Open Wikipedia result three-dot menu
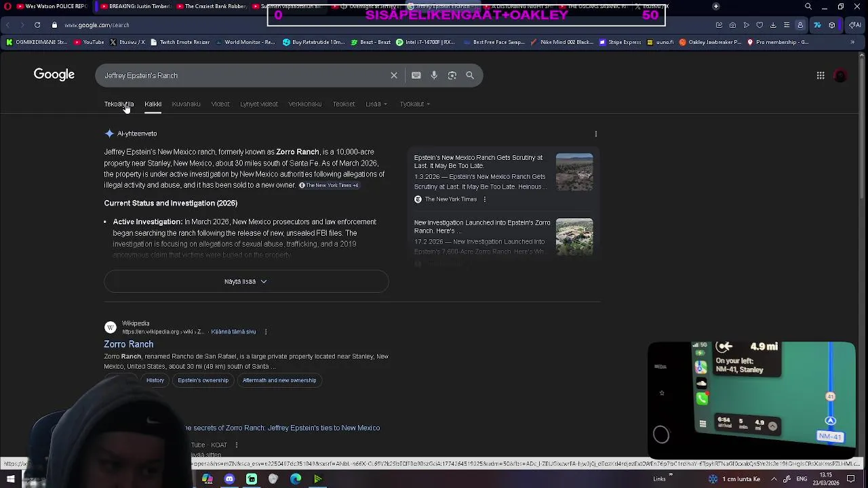Screen dimensions: 868x488 pos(266,331)
